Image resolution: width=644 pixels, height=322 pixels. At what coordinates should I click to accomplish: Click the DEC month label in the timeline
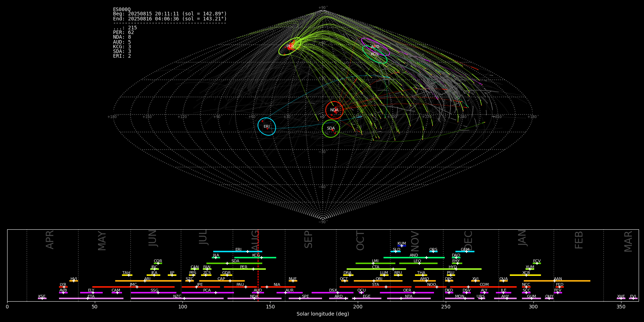[x=468, y=240]
